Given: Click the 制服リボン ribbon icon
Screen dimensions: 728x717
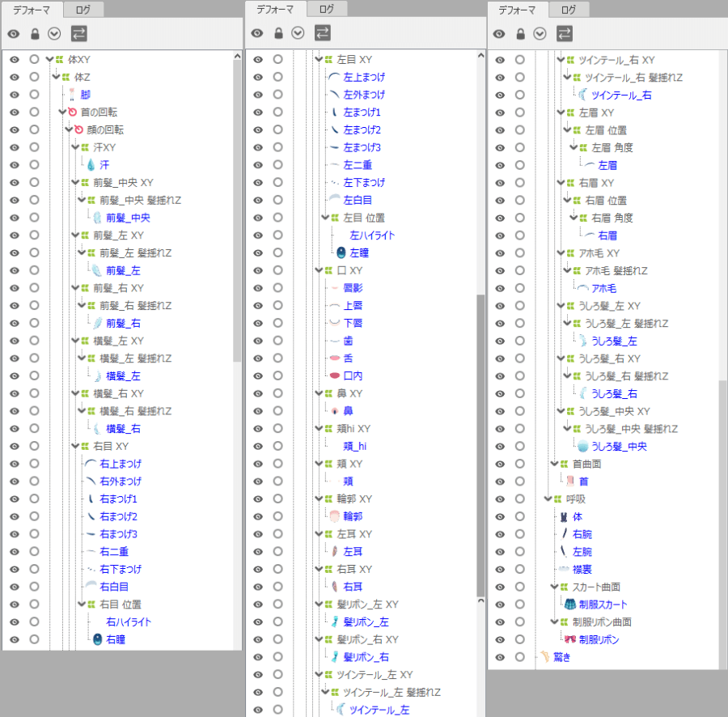Looking at the screenshot, I should click(x=570, y=639).
